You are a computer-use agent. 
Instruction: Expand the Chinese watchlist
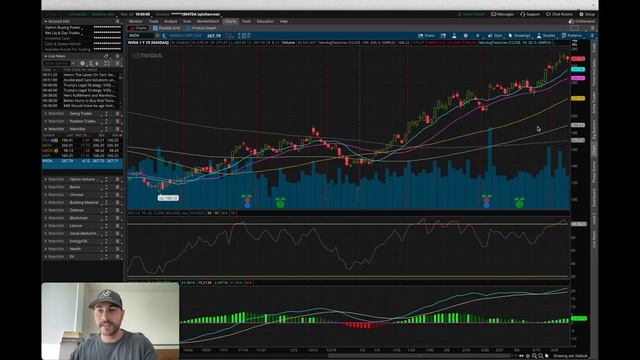pyautogui.click(x=46, y=195)
